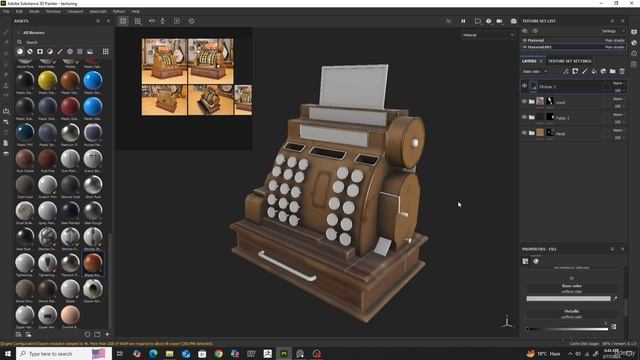Screen dimensions: 640x360
Task: Switch Properties to material channels icon
Action: pos(536,261)
